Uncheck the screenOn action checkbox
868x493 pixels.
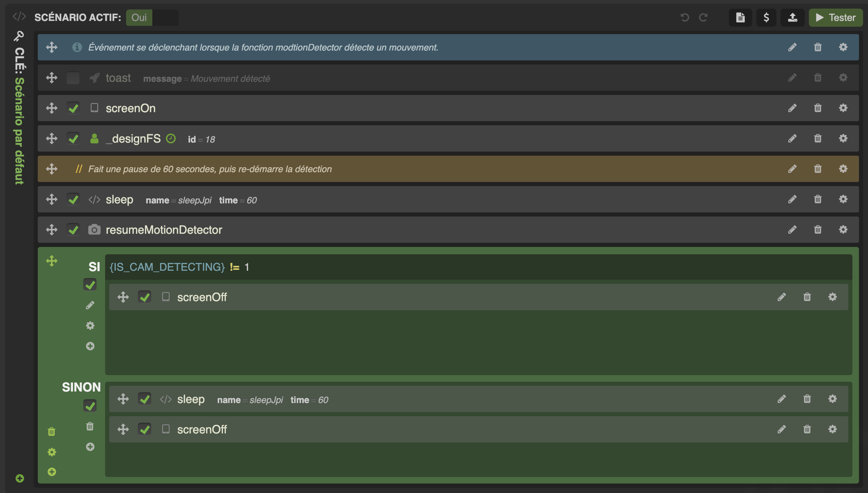(x=73, y=108)
